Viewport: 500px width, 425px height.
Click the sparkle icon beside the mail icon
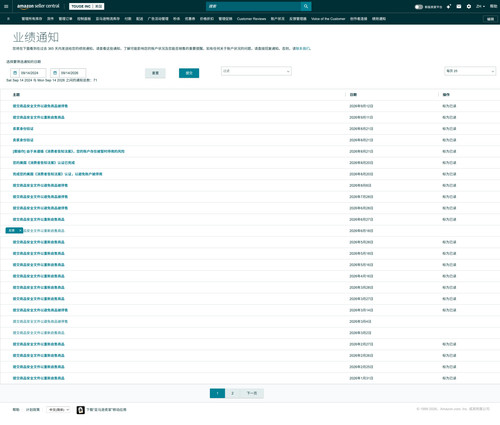click(x=449, y=6)
